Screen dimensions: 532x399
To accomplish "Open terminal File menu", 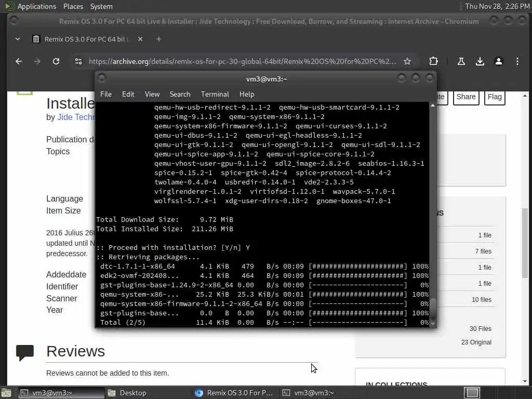I will (x=106, y=95).
